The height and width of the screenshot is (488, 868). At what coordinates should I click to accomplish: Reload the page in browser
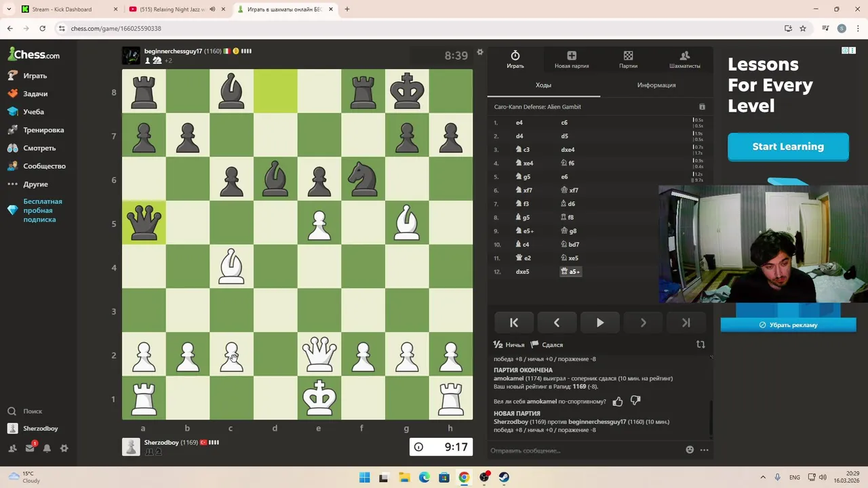coord(42,28)
